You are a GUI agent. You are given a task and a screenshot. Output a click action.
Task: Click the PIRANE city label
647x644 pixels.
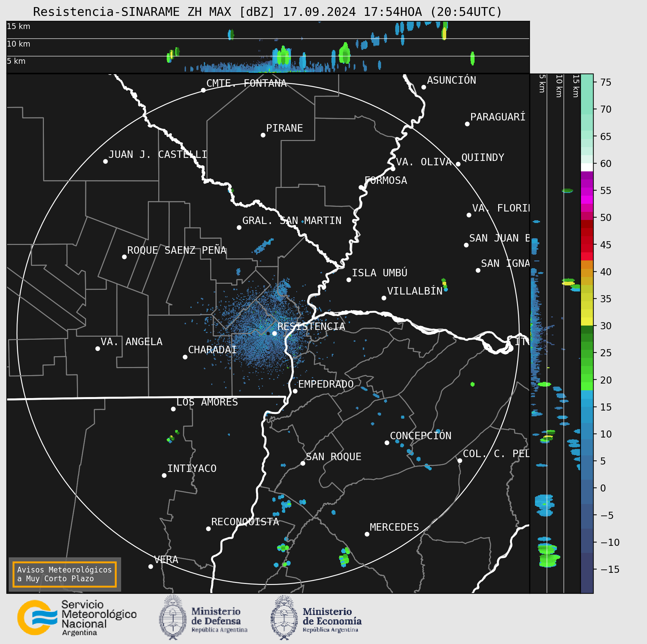pos(285,128)
